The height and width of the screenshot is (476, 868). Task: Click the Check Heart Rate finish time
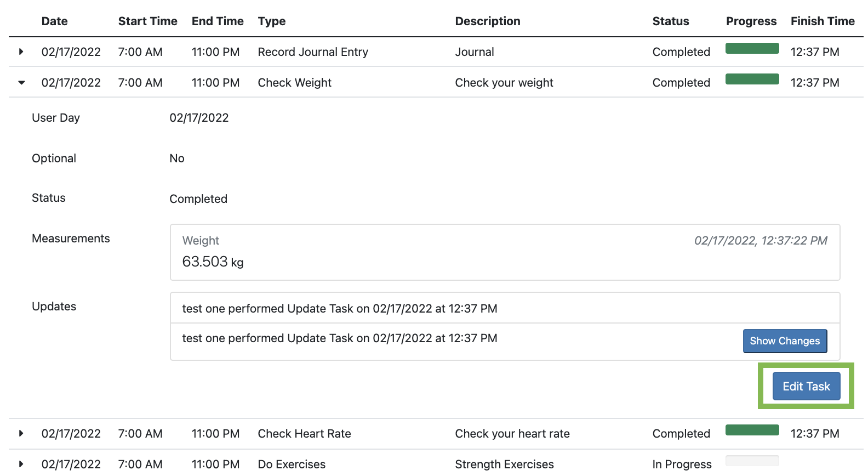coord(815,434)
